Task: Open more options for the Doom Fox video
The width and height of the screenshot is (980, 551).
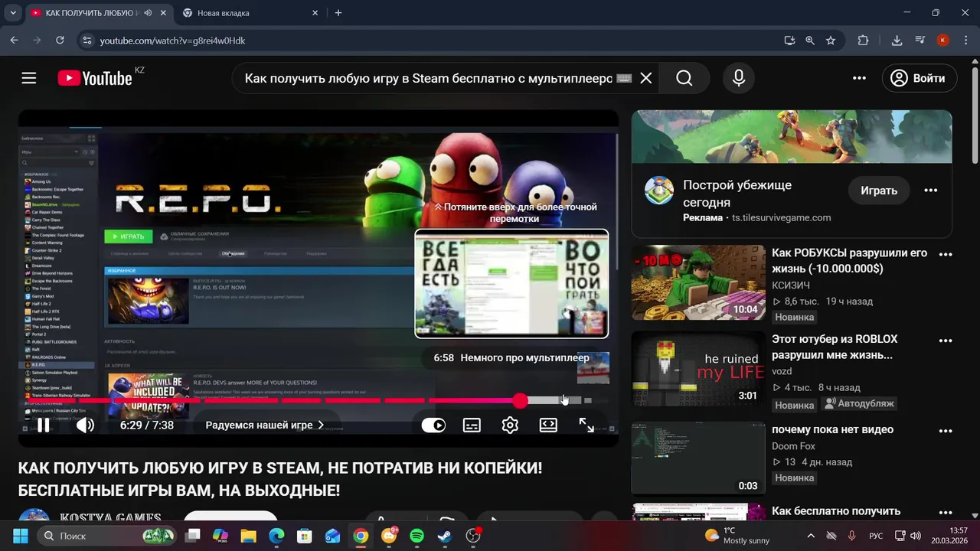Action: [946, 432]
